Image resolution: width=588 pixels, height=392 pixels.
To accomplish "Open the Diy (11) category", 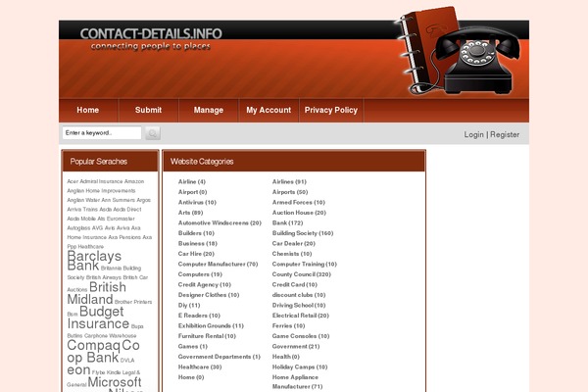I will pyautogui.click(x=189, y=306).
